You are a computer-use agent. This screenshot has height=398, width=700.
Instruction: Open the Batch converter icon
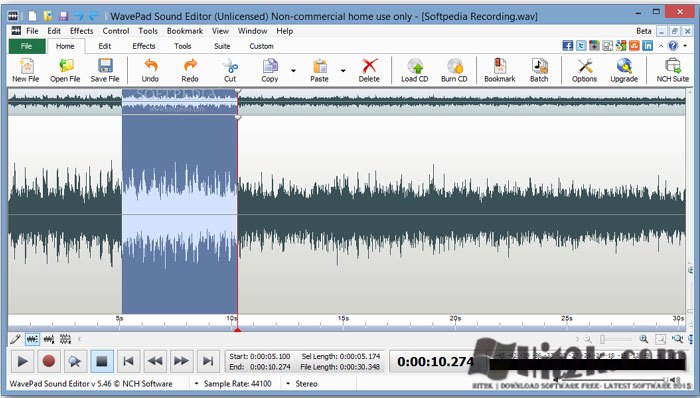pyautogui.click(x=539, y=70)
